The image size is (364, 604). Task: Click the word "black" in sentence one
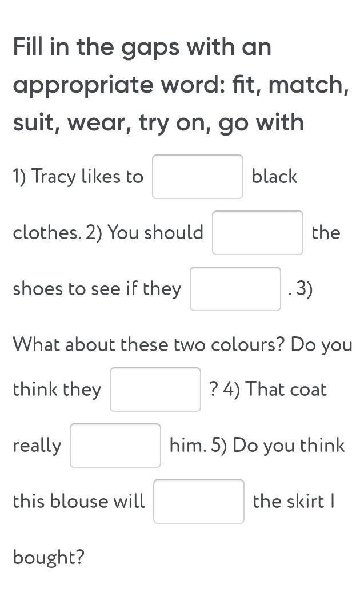tap(274, 177)
